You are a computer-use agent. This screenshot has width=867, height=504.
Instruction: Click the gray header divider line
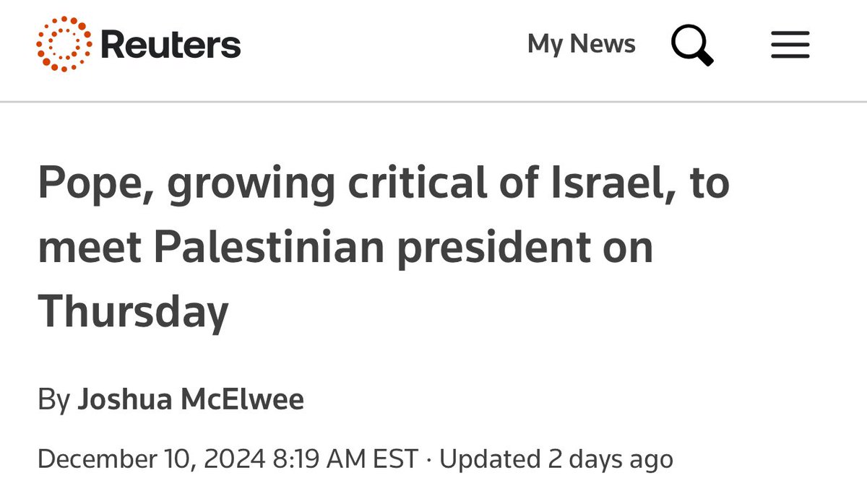433,102
